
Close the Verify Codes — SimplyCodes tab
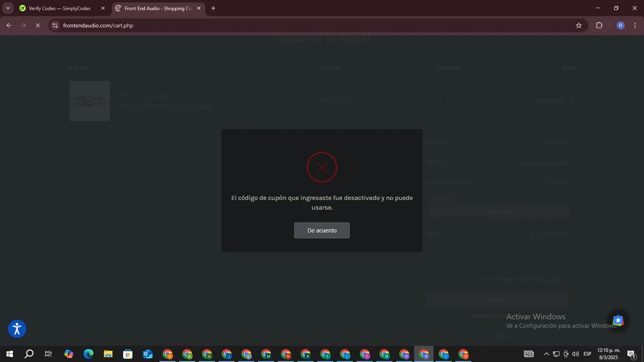(x=103, y=8)
